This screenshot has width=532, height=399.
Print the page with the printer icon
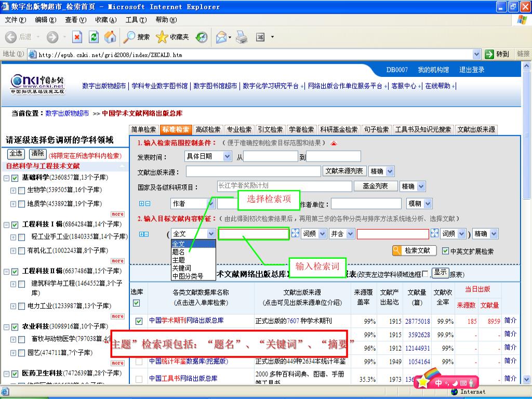[242, 37]
